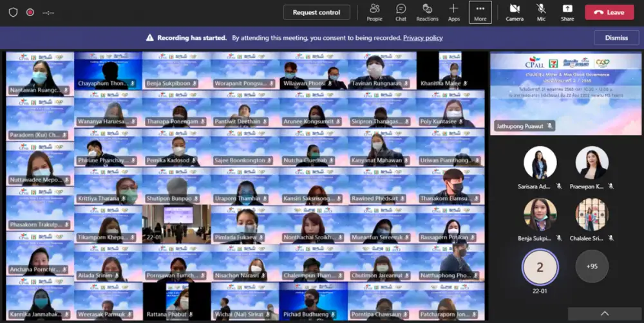The height and width of the screenshot is (323, 644).
Task: Select Sarisara's participant avatar
Action: click(540, 163)
